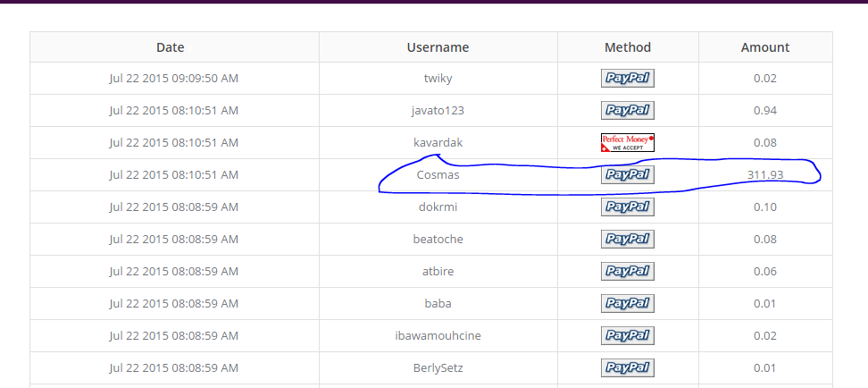Screen dimensions: 868x388
Task: Sort by the Date column header
Action: click(x=170, y=47)
